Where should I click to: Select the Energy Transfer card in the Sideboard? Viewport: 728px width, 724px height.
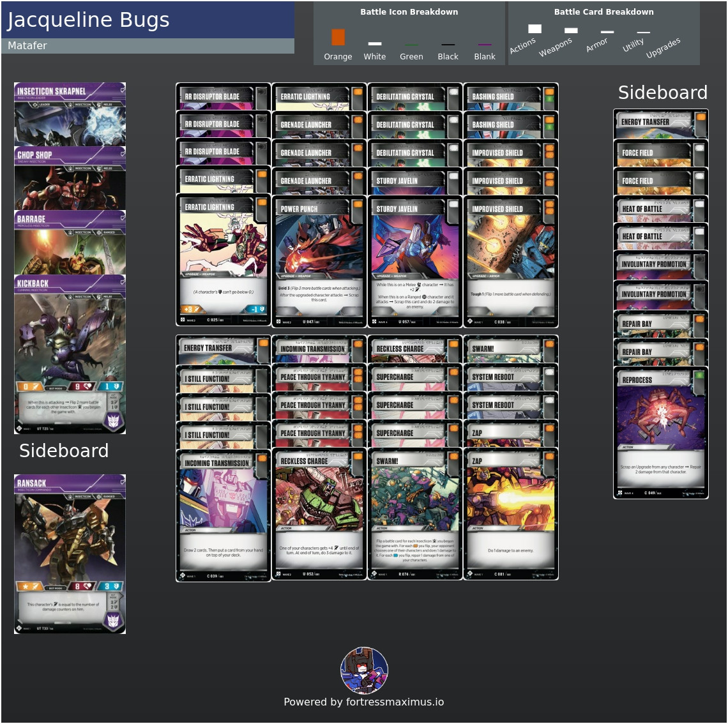coord(661,124)
